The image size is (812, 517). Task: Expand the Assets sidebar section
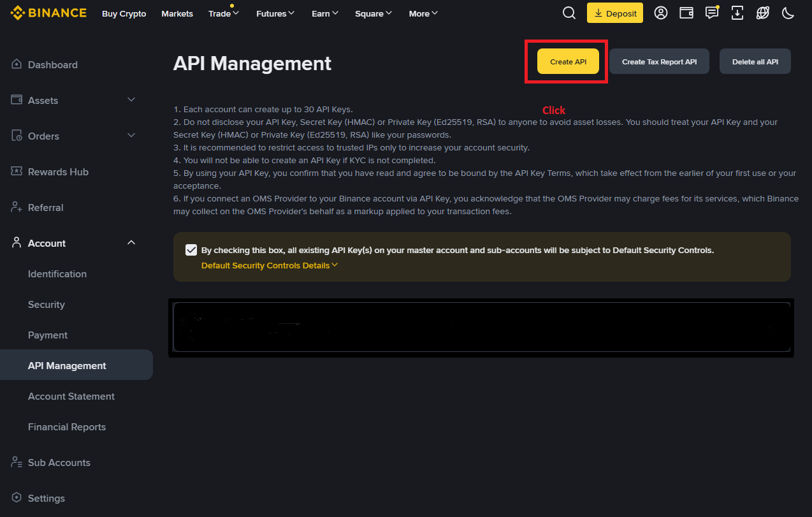[131, 99]
